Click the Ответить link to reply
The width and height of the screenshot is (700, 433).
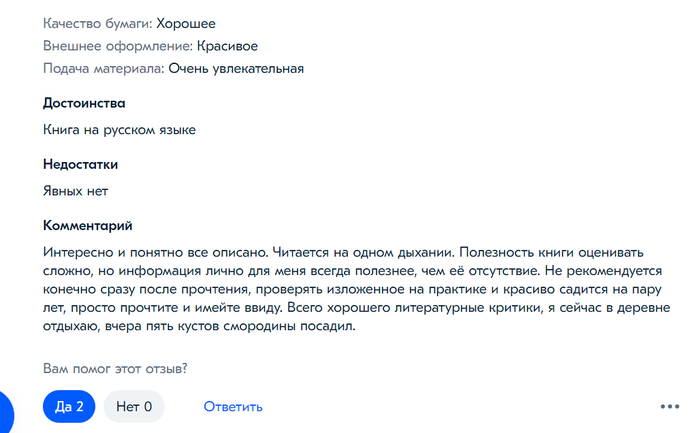[233, 406]
